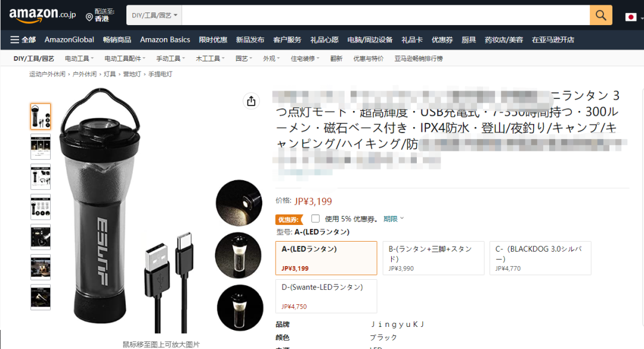This screenshot has width=644, height=349.
Task: Open 在亚马逊开店 in the nav bar
Action: 553,40
